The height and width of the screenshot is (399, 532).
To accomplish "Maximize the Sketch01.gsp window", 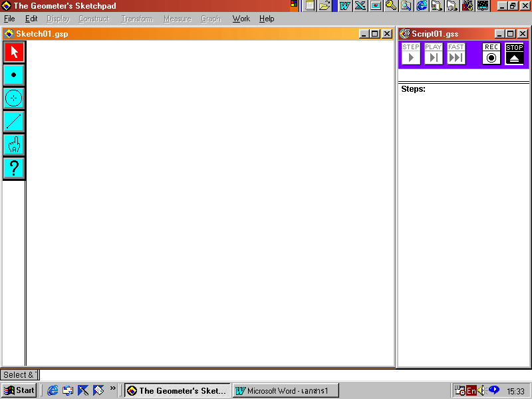I will pyautogui.click(x=374, y=34).
